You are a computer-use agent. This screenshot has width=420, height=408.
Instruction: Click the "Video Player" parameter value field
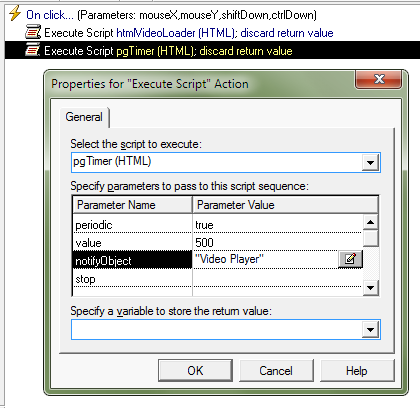[x=265, y=259]
